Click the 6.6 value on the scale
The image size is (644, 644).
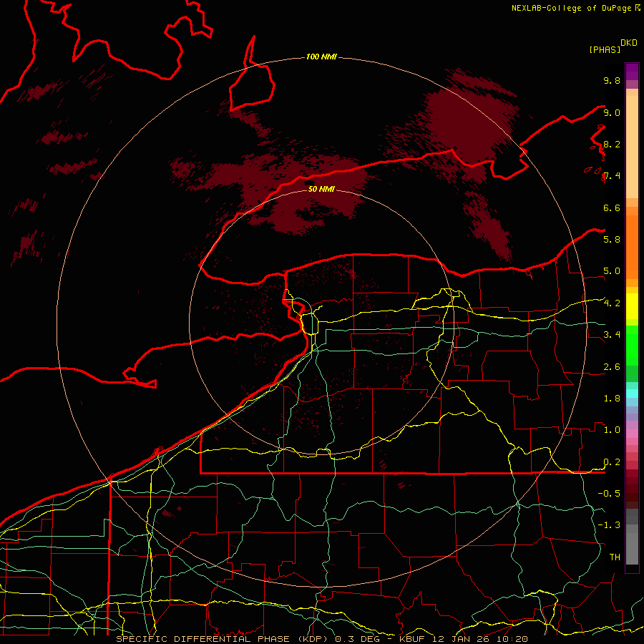(612, 208)
